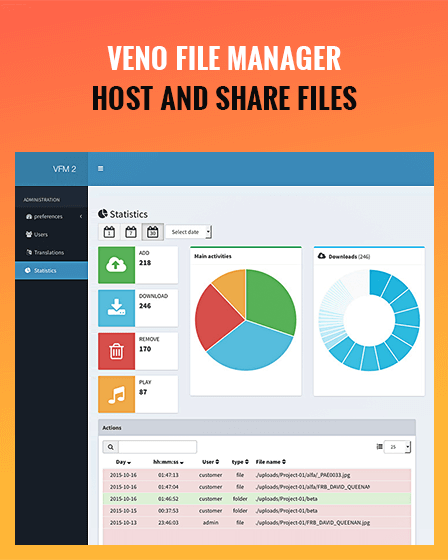Open the Select date dropdown
The width and height of the screenshot is (448, 560).
click(x=189, y=232)
